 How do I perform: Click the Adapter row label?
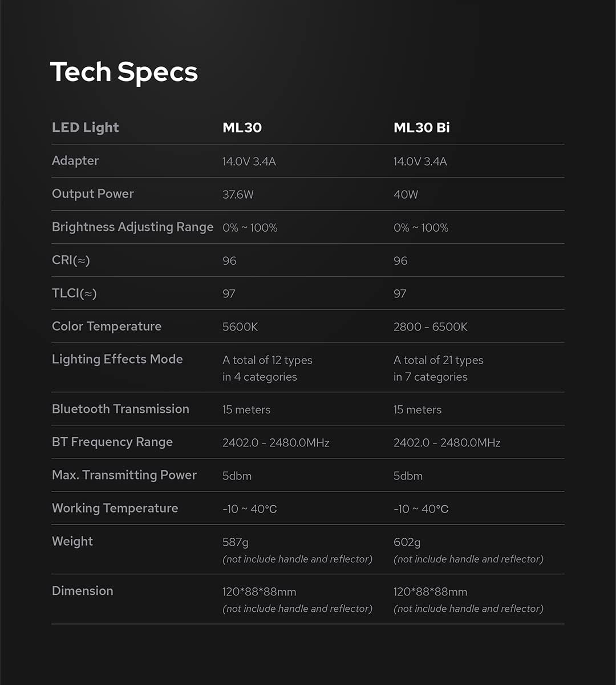point(75,161)
